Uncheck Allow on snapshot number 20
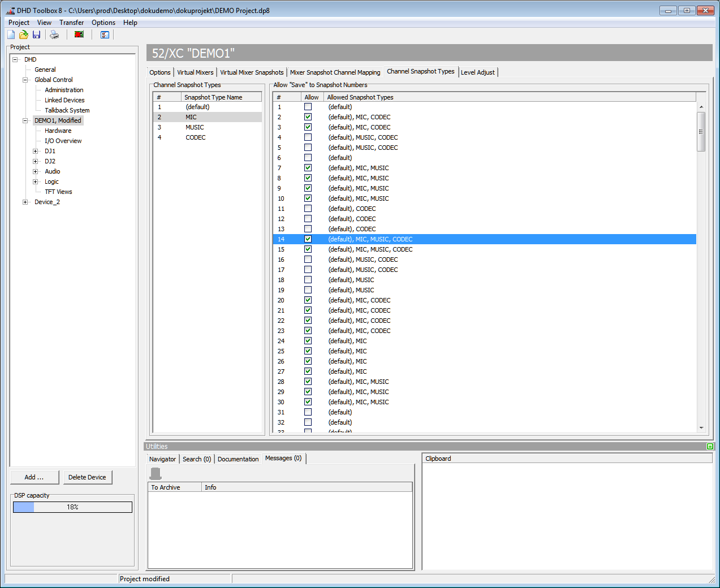 [x=308, y=300]
